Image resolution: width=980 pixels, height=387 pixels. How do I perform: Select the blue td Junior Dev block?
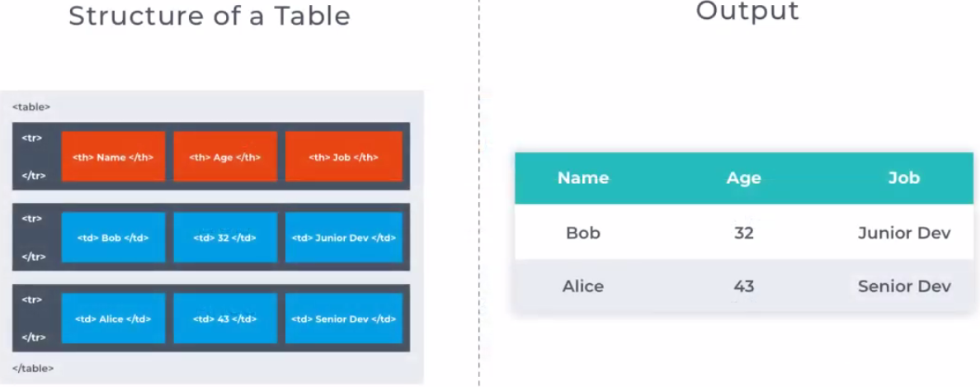coord(343,238)
